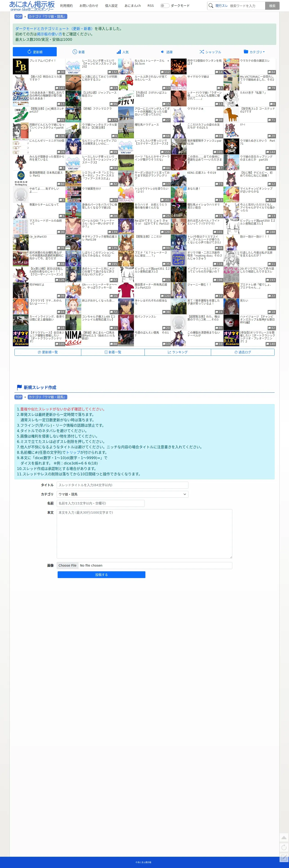Open thread ウマ娘たぬきとかいう Part71
Image resolution: width=289 pixels, height=868 pixels.
(257, 142)
